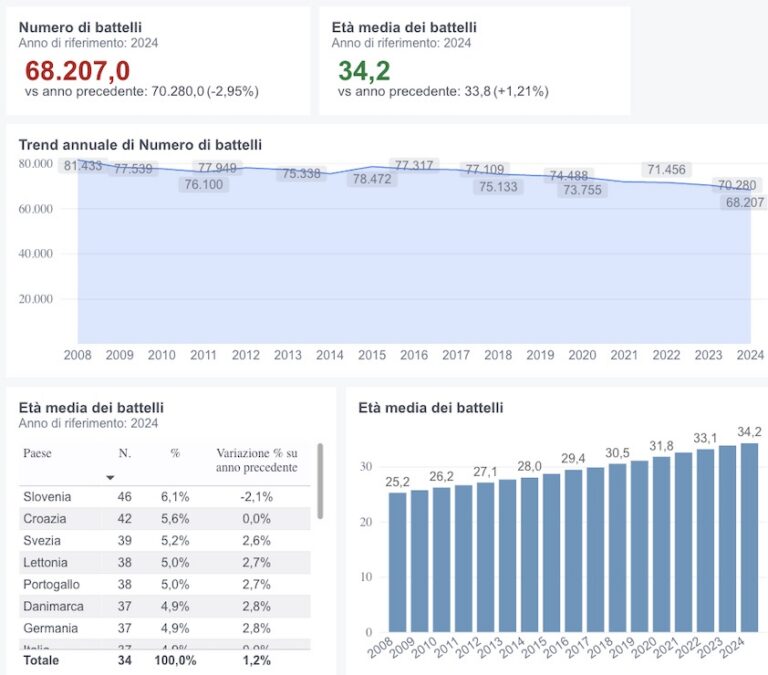Click the 76.100 data label on trend chart
The width and height of the screenshot is (768, 675).
204,185
